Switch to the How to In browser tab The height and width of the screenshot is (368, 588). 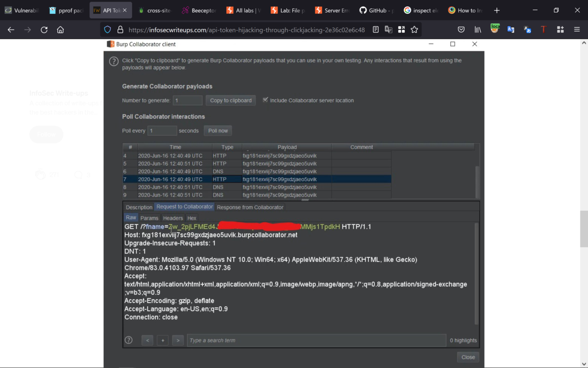pyautogui.click(x=465, y=10)
